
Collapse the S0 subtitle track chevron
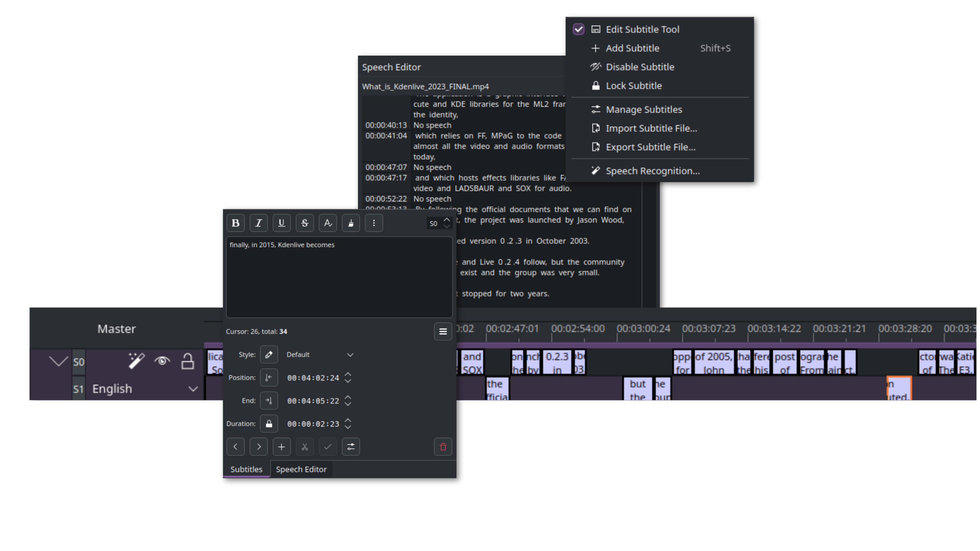tap(59, 361)
